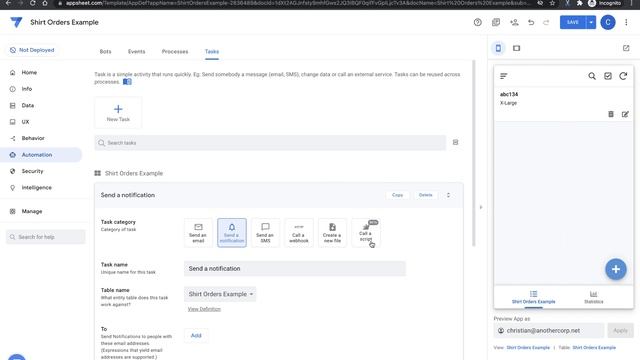Choose Create a new file category
This screenshot has width=640, height=360.
332,233
